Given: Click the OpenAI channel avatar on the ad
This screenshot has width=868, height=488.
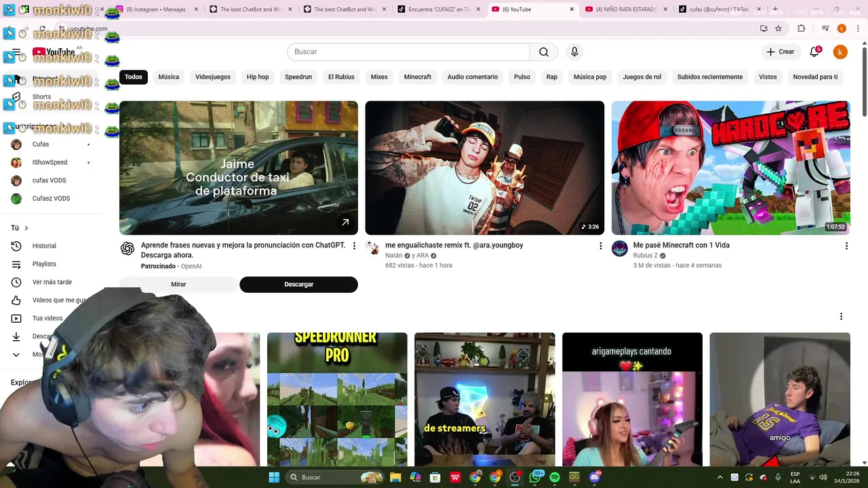Looking at the screenshot, I should click(127, 249).
